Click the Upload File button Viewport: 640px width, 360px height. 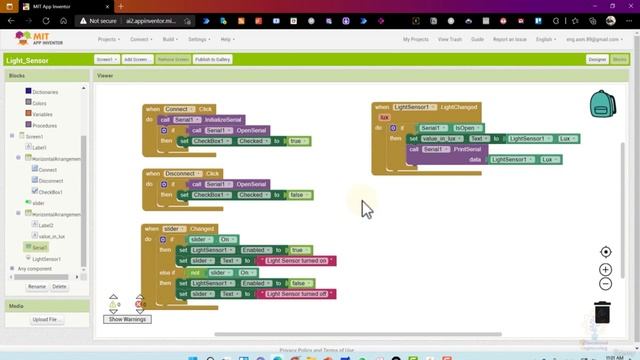(x=46, y=320)
